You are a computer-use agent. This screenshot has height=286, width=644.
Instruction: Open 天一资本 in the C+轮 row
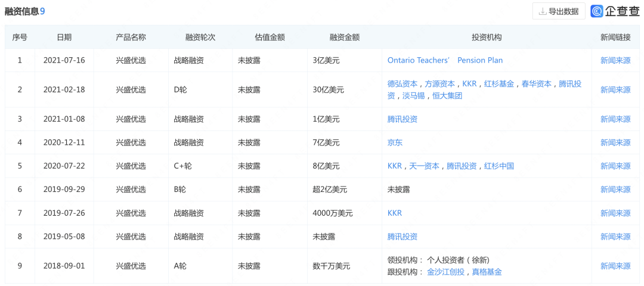point(424,166)
